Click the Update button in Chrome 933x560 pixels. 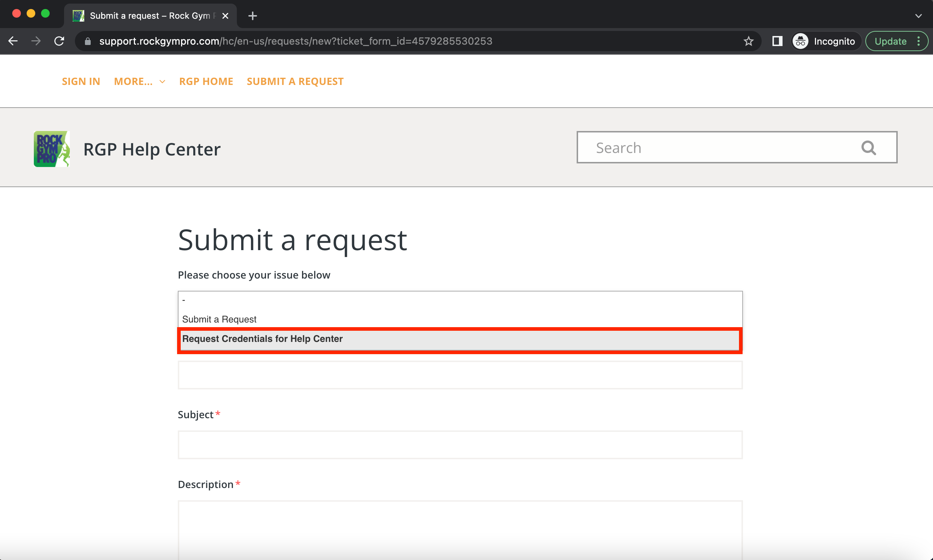[x=896, y=41]
